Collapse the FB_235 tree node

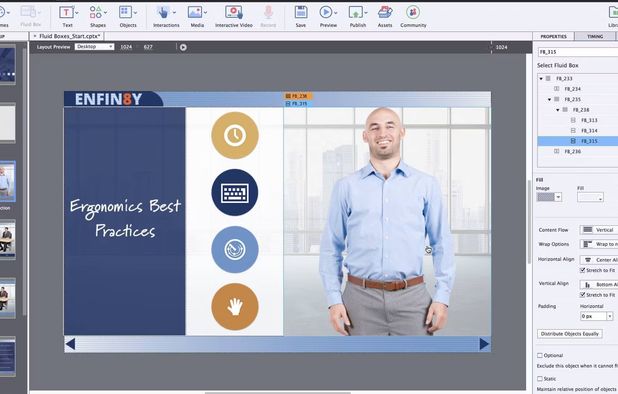(549, 99)
